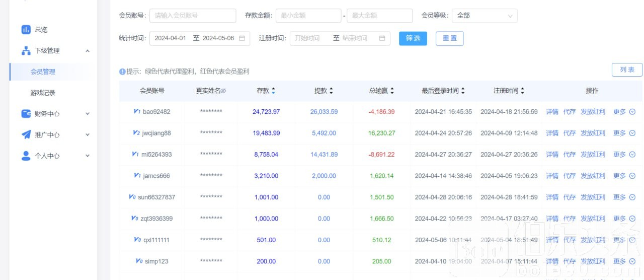Click 注册时间 开始时间 field
Image resolution: width=644 pixels, height=280 pixels.
[307, 38]
